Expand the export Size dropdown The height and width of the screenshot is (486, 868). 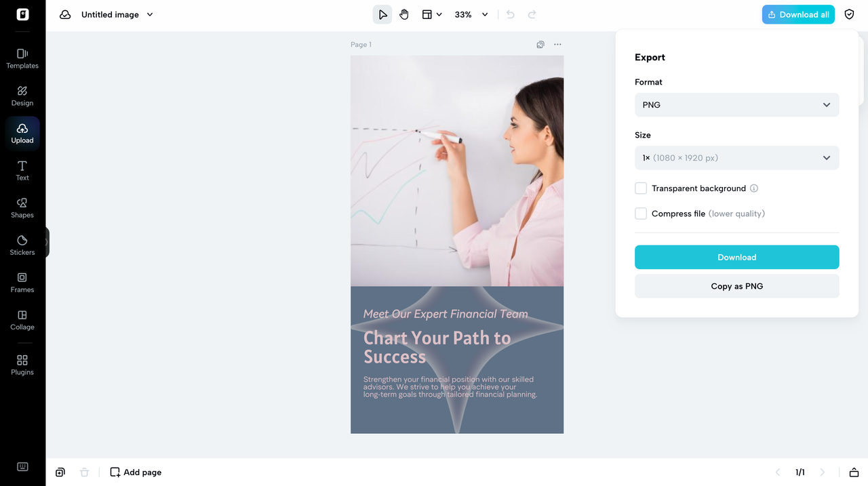737,158
